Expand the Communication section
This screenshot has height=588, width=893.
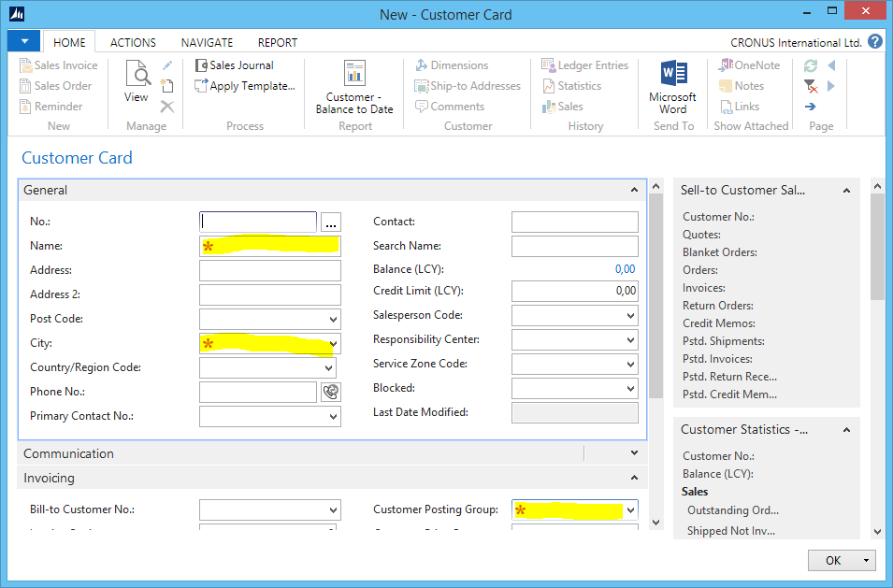tap(634, 453)
